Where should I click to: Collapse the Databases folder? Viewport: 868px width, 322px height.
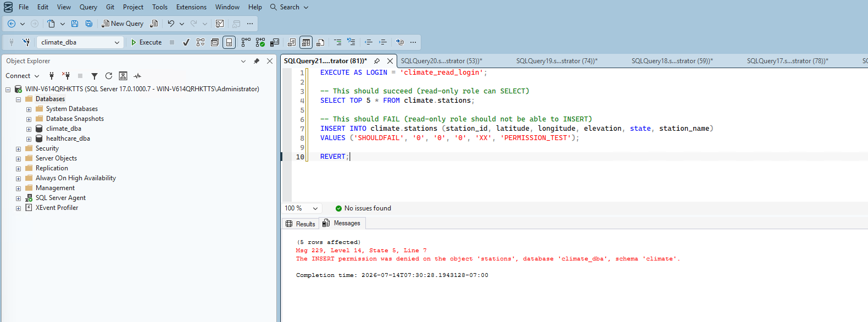(x=18, y=99)
